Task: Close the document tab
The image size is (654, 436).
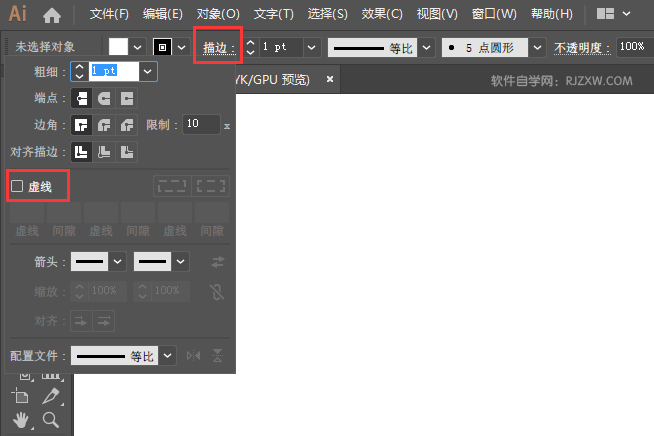Action: point(330,79)
